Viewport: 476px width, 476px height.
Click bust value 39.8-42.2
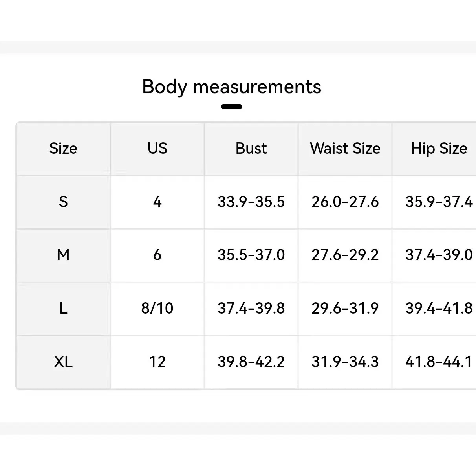[251, 362]
